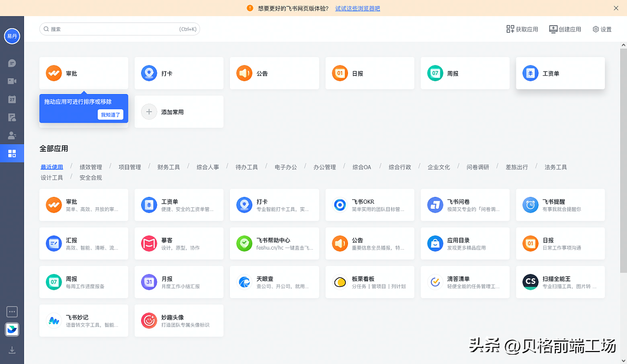The height and width of the screenshot is (364, 627).
Task: Open the video meeting icon in sidebar
Action: [x=12, y=81]
